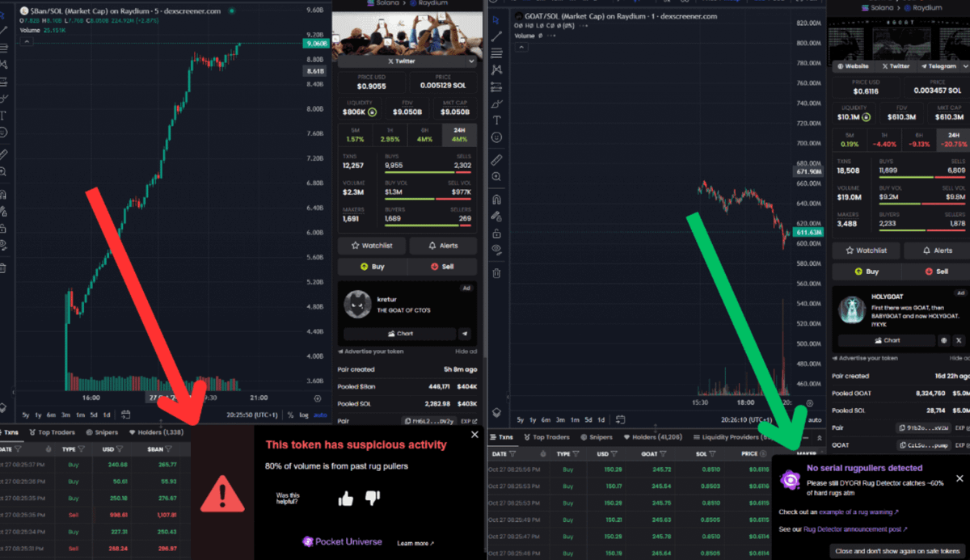
Task: Toggle log scale on $Ban chart
Action: [x=303, y=415]
